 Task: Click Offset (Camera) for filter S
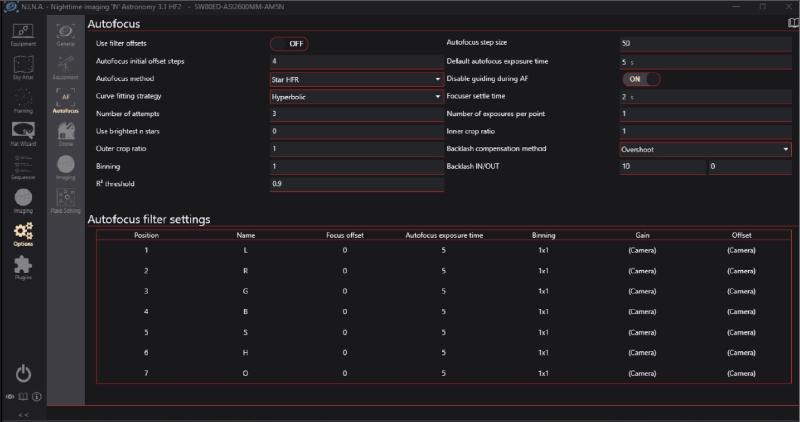pos(741,332)
